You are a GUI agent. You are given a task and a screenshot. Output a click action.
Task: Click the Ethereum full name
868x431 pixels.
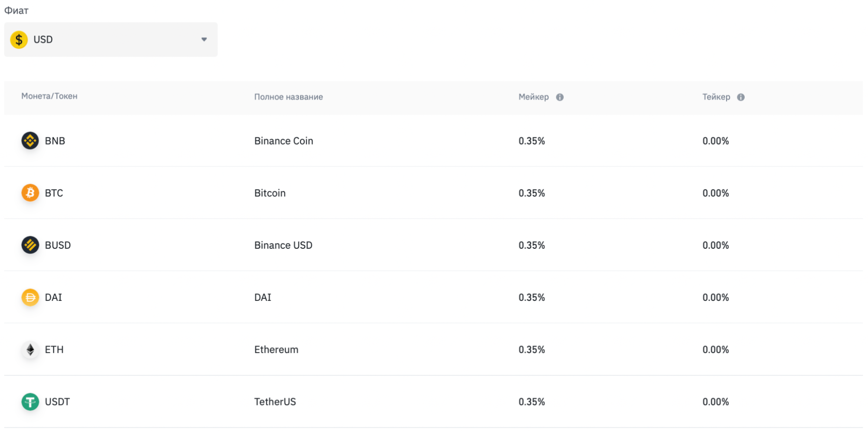click(276, 350)
